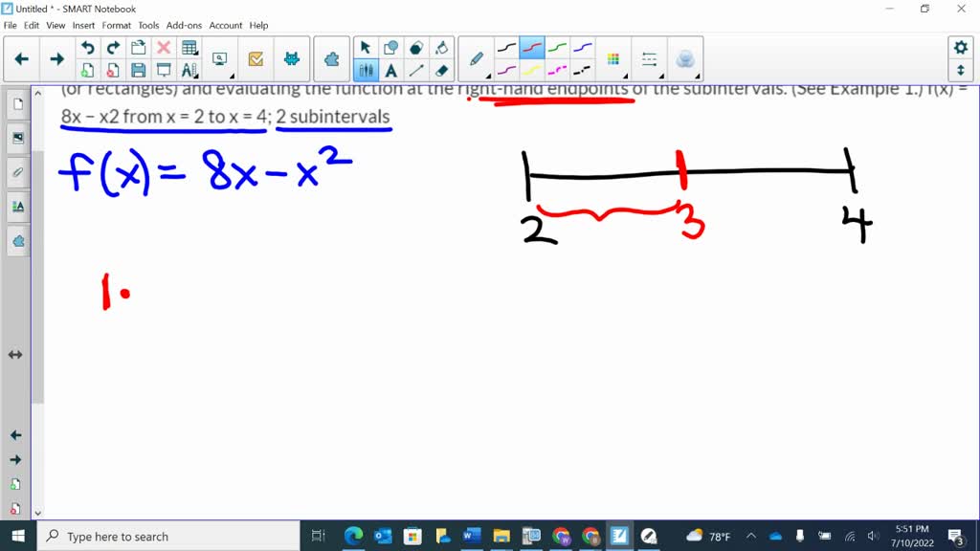
Task: Click the forward navigation arrow button
Action: (x=56, y=58)
